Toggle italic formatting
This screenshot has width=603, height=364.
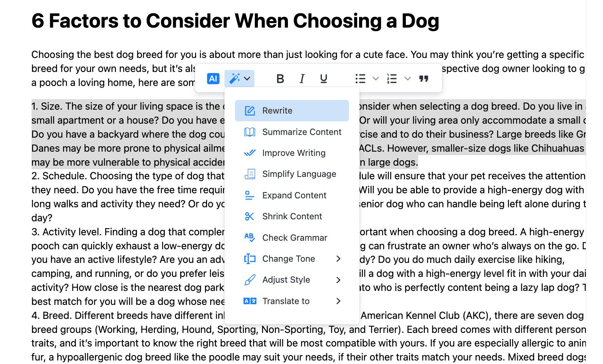(302, 79)
